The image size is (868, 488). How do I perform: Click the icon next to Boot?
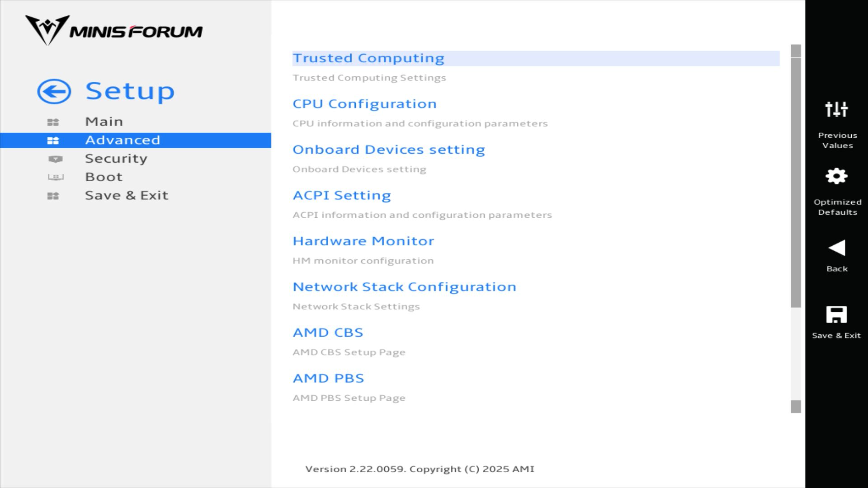(56, 177)
